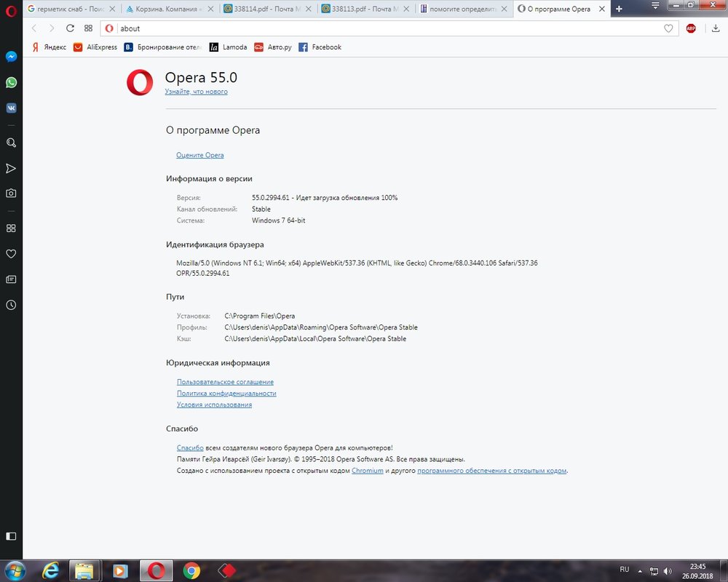Open the tab menu list icon
The width and height of the screenshot is (728, 582).
[655, 6]
